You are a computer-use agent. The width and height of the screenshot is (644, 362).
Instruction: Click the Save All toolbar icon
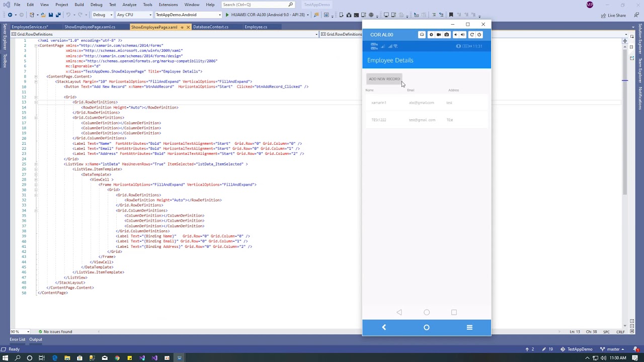point(58,15)
